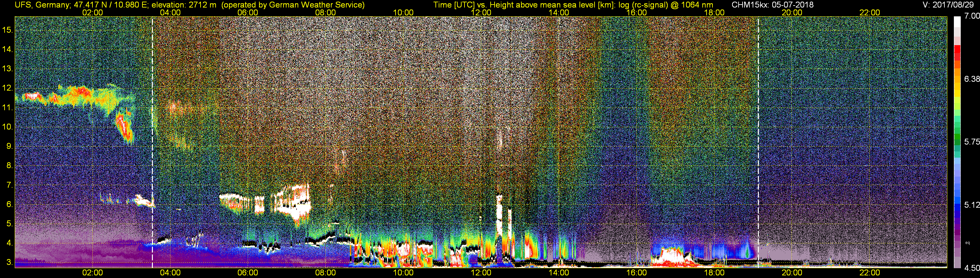
Task: Click the "15." height axis label
Action: point(8,30)
